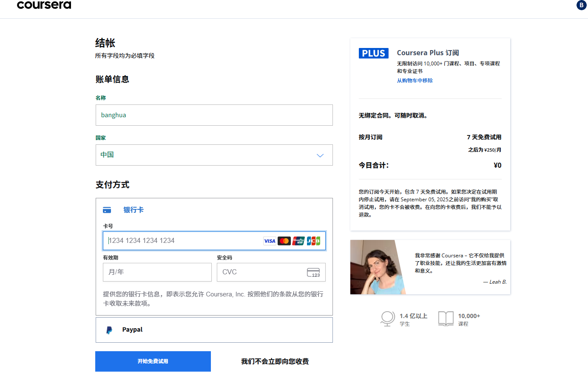Viewport: 588px width, 372px height.
Task: Click the globe learners icon
Action: coord(387,318)
